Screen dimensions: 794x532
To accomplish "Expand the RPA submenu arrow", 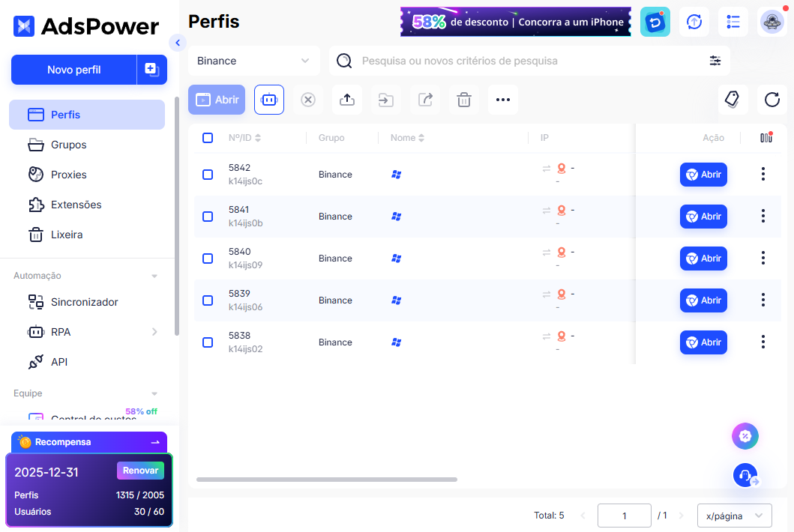I will coord(154,332).
